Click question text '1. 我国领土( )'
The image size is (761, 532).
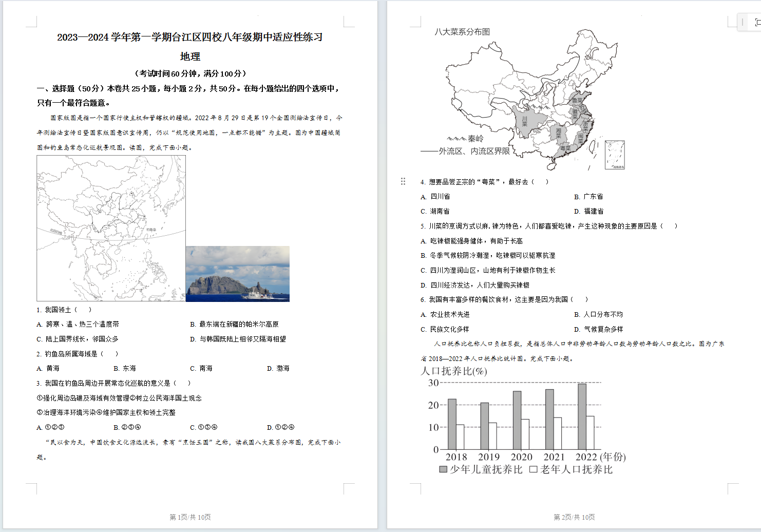pos(64,310)
